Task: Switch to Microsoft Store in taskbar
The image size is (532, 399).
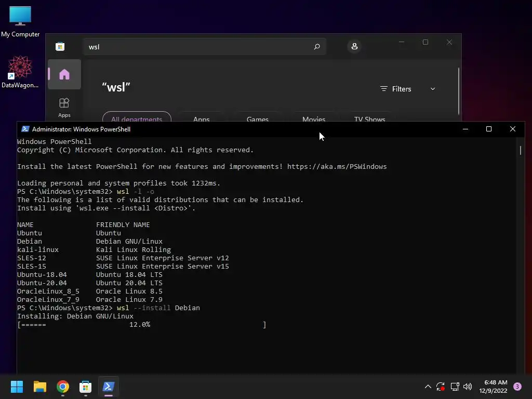Action: coord(86,387)
